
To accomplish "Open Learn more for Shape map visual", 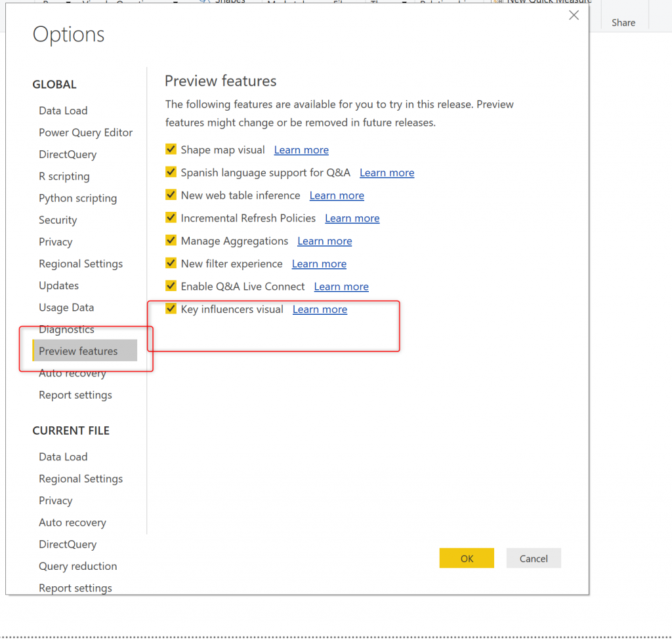I will [301, 150].
